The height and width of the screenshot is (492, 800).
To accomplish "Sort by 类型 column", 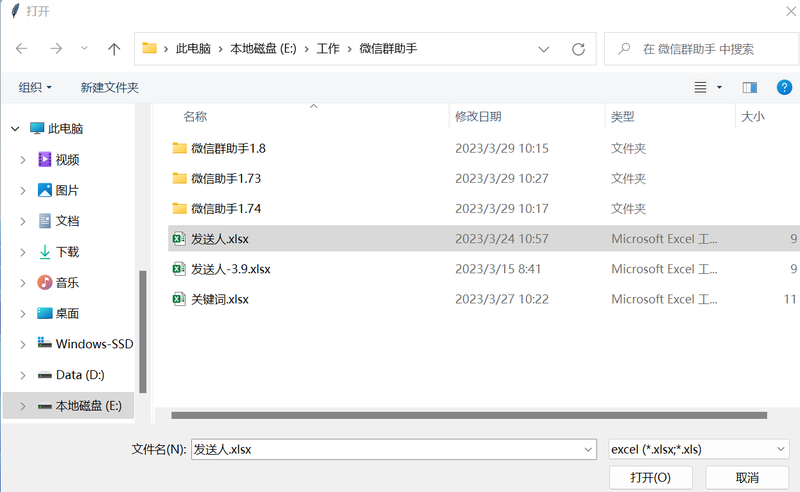I will point(623,116).
